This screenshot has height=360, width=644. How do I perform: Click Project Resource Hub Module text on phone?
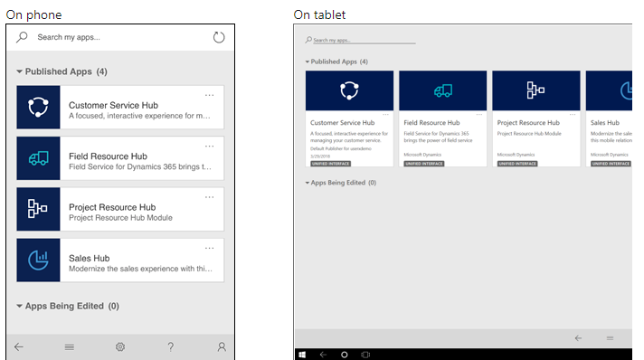coord(121,218)
